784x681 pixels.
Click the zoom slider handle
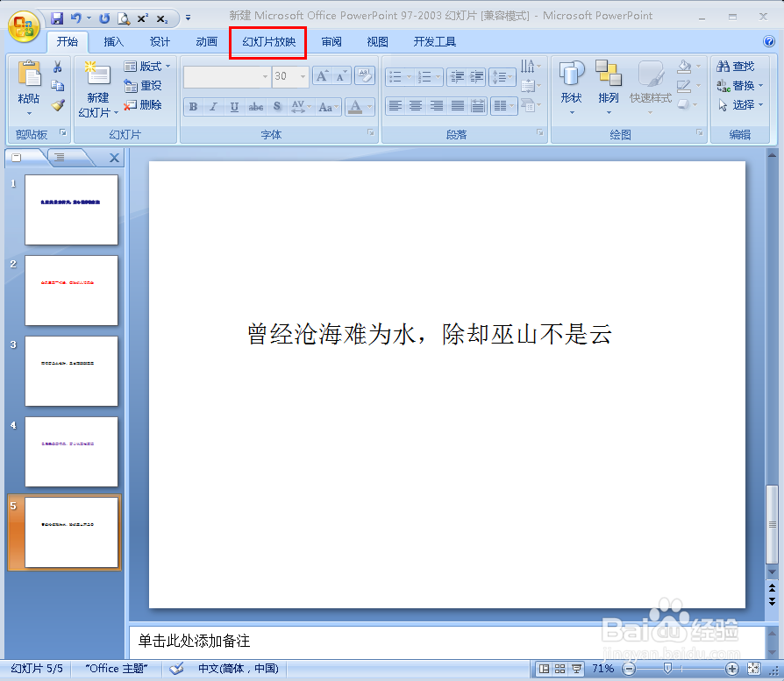tap(667, 669)
